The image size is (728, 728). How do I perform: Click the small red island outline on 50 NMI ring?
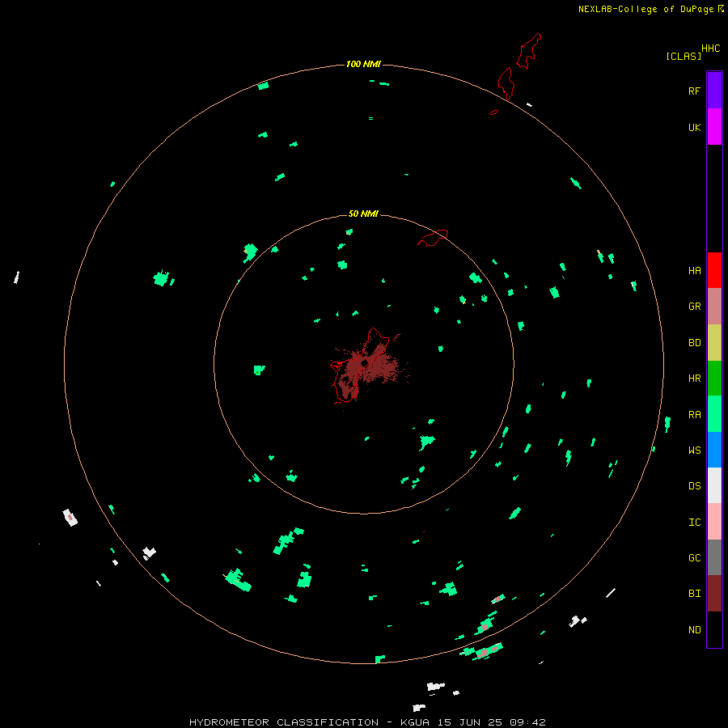(434, 238)
